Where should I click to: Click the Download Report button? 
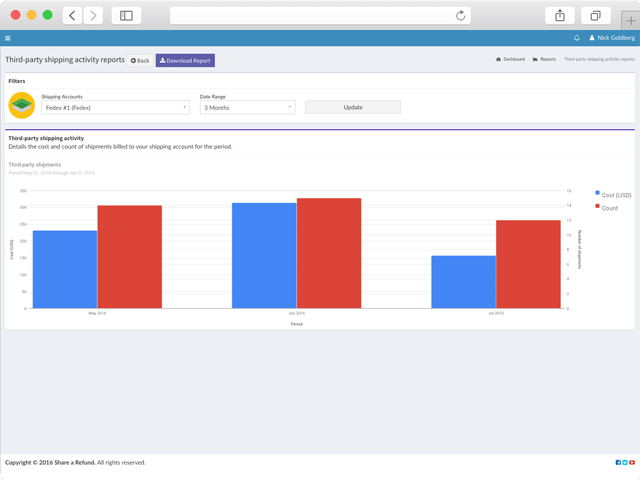pyautogui.click(x=185, y=60)
